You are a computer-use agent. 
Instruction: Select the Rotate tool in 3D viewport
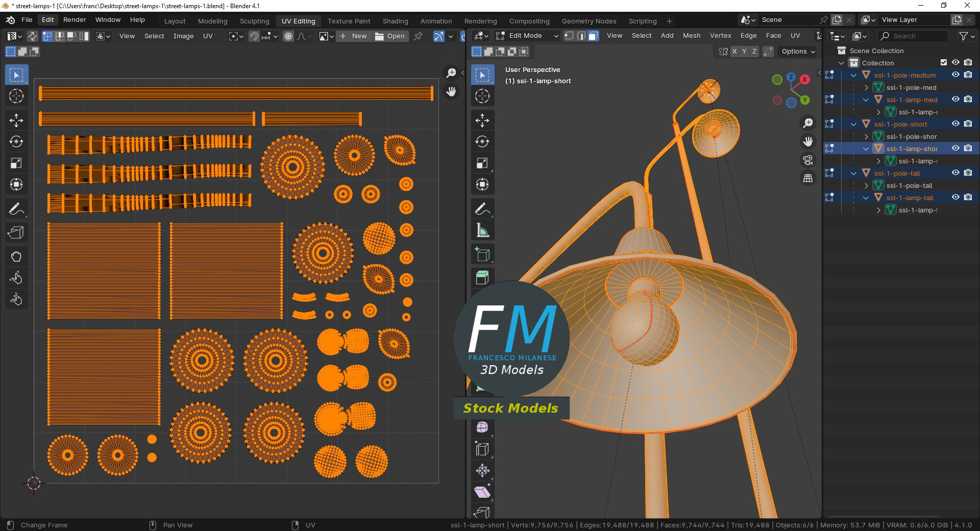click(x=482, y=141)
